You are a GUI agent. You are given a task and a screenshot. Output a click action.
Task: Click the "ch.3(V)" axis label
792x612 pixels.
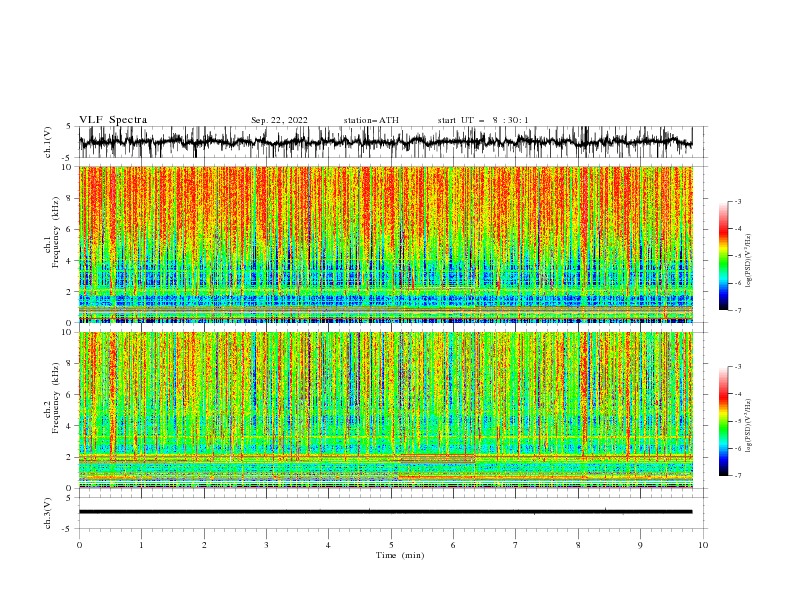[x=48, y=513]
